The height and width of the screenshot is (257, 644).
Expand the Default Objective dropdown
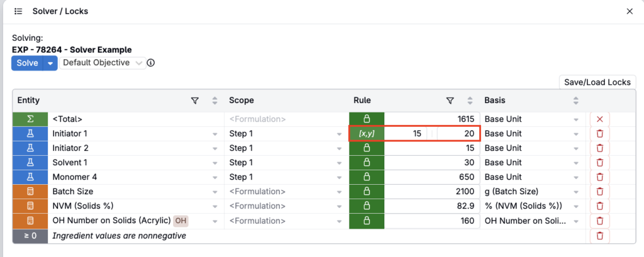click(x=103, y=63)
